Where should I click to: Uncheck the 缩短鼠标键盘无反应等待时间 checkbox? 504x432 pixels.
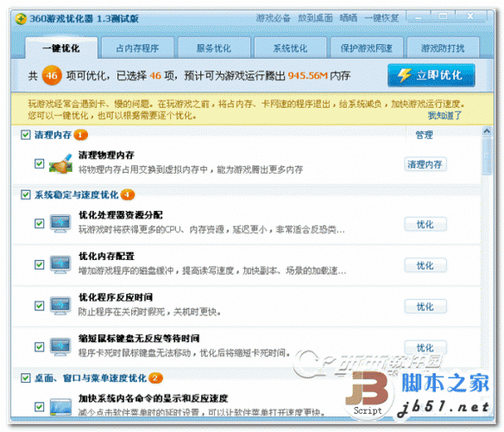[39, 346]
